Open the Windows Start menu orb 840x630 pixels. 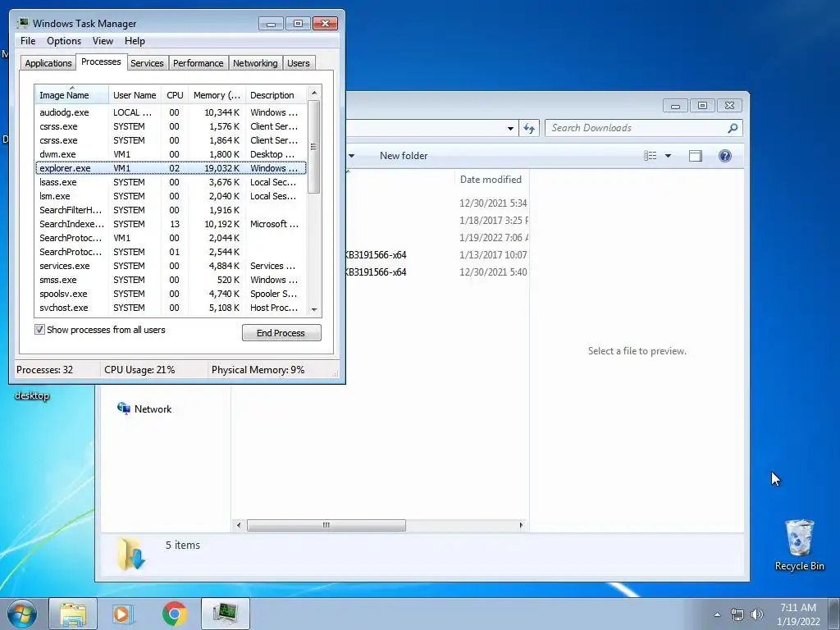(22, 614)
